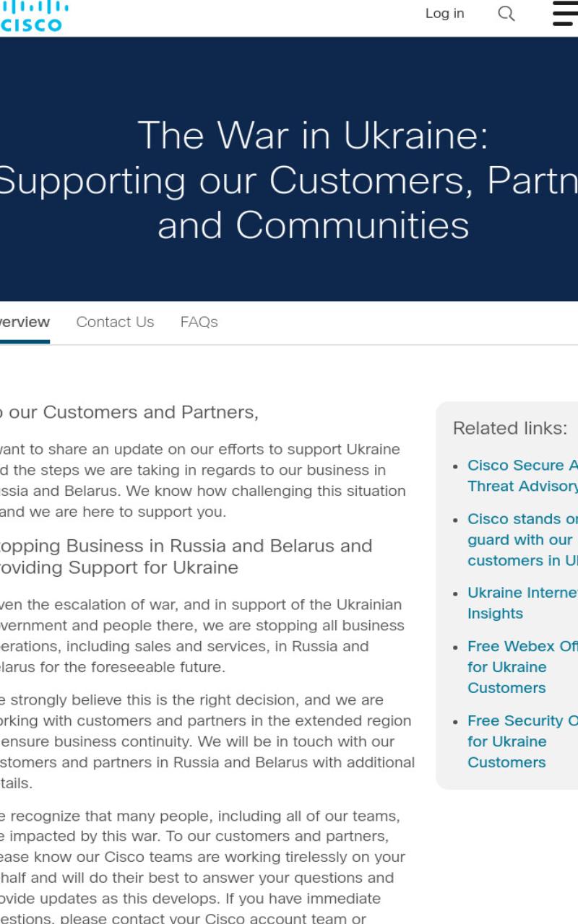Open the Cisco Secure Threat Advisory link
This screenshot has width=578, height=924.
pos(522,476)
